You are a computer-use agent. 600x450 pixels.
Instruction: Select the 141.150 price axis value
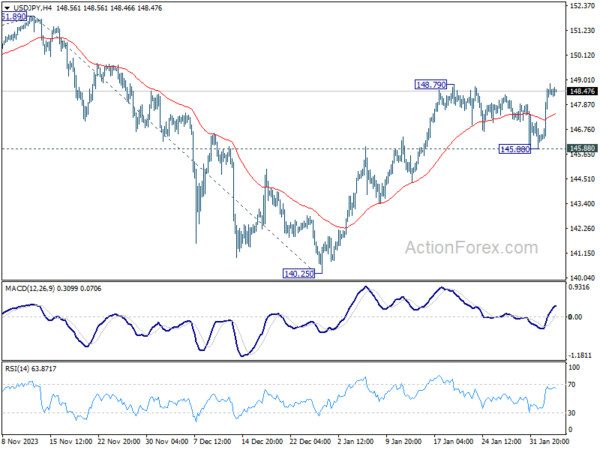[582, 253]
